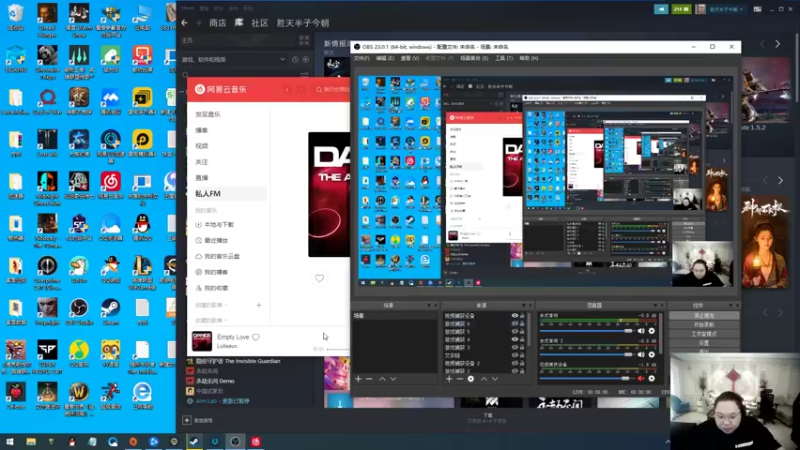Open Steam account name dropdown at top right
Image resolution: width=800 pixels, height=450 pixels.
click(x=727, y=9)
